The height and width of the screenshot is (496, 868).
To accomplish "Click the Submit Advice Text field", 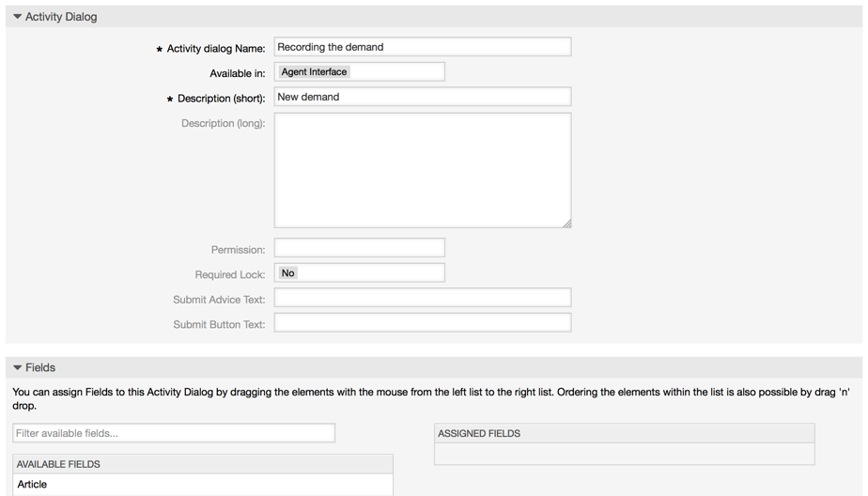I will (422, 298).
